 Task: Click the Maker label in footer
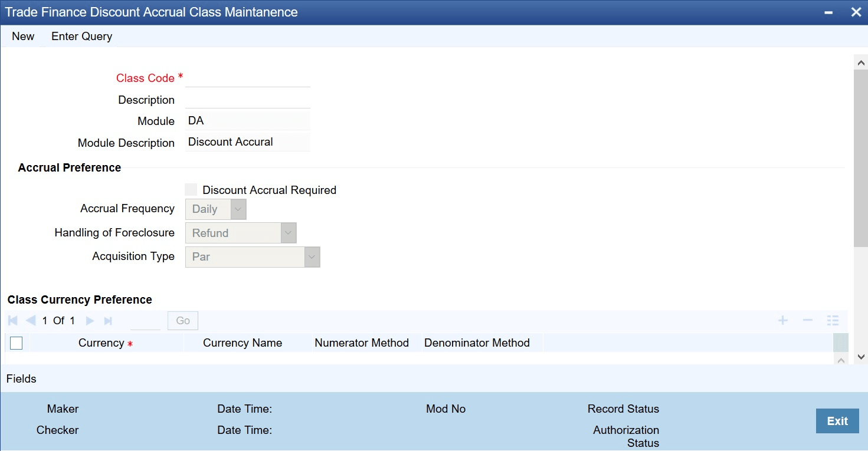tap(63, 409)
